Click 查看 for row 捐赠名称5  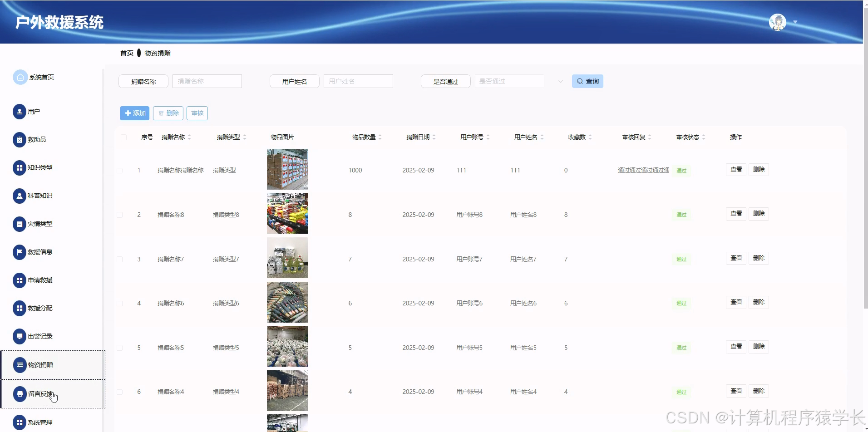pyautogui.click(x=736, y=347)
